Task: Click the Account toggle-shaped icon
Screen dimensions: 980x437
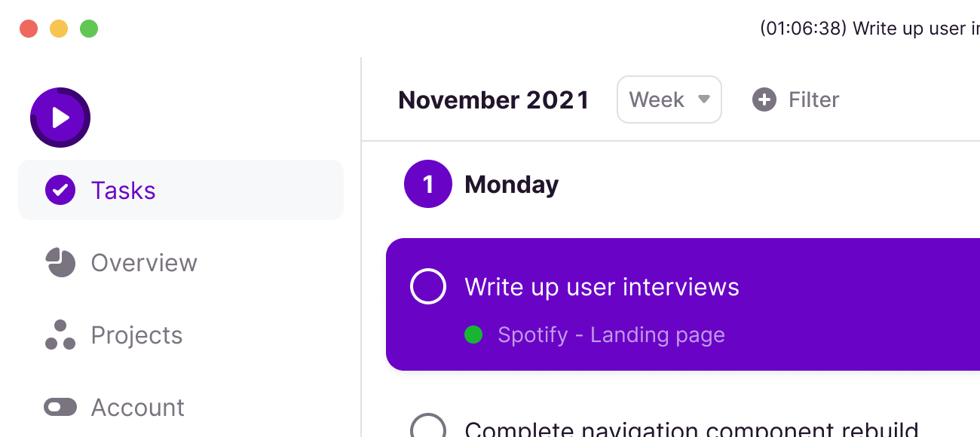Action: 60,407
